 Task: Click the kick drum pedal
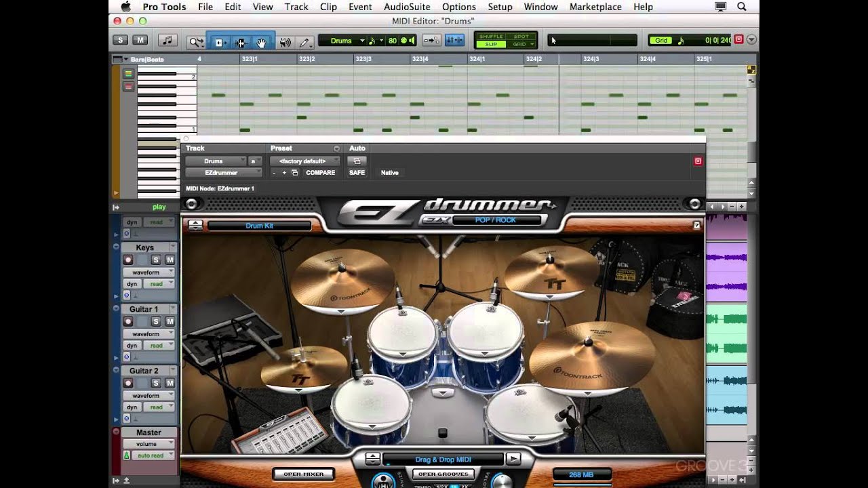(x=443, y=433)
